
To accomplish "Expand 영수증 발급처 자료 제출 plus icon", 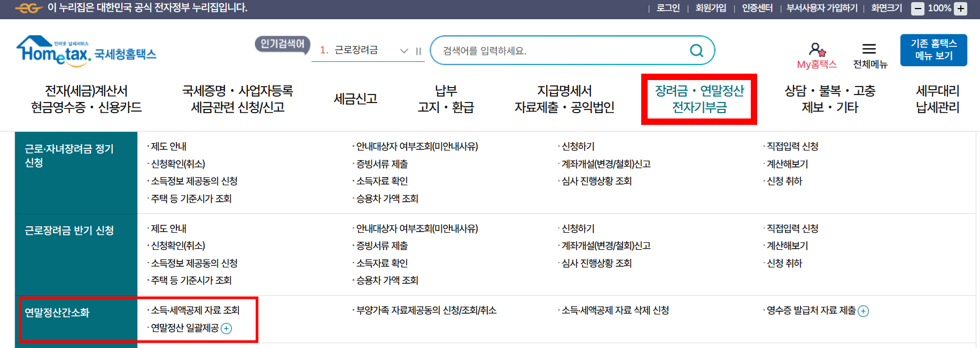I will pos(864,311).
